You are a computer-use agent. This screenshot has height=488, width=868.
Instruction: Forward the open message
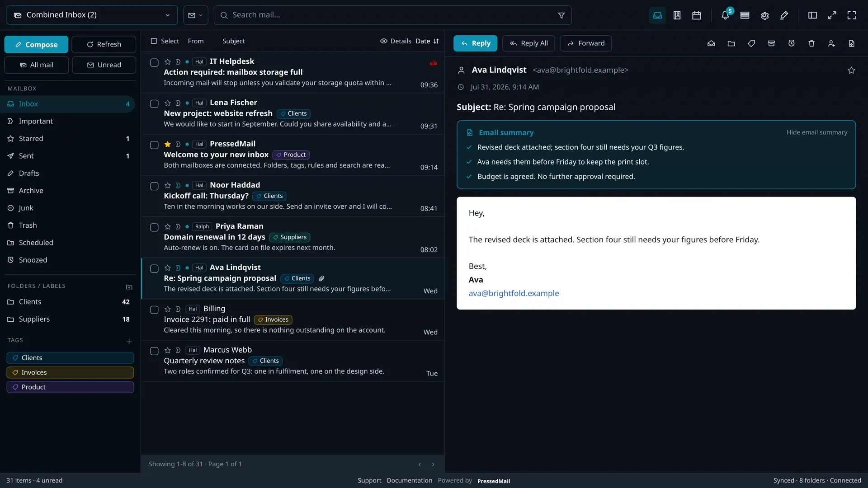pyautogui.click(x=585, y=43)
